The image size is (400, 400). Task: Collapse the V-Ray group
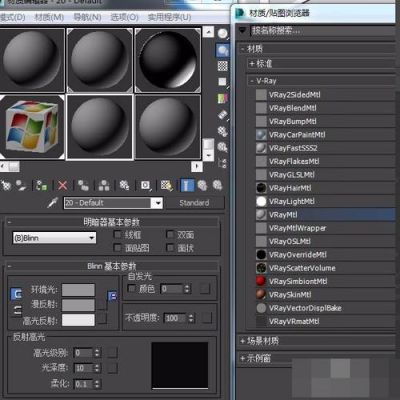point(252,81)
